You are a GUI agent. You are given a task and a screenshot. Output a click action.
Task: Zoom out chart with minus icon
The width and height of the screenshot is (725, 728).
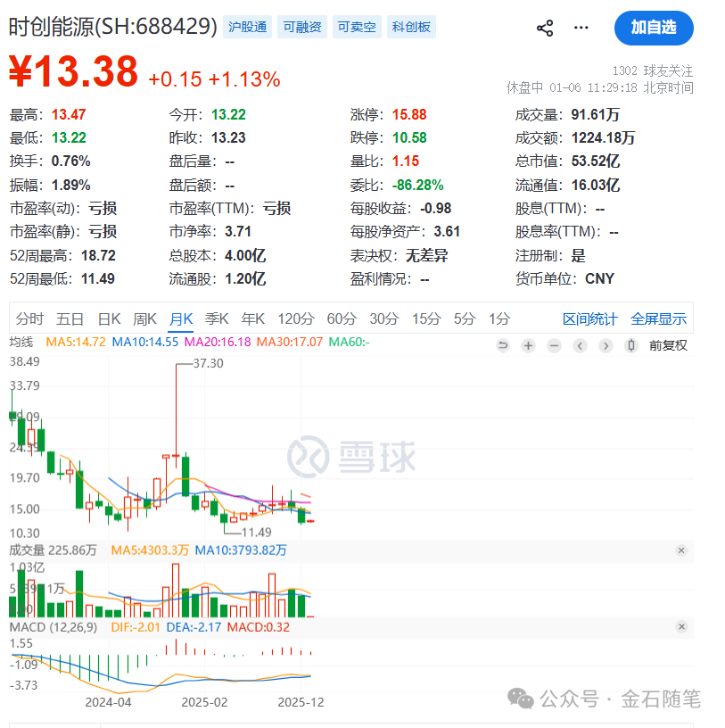click(554, 345)
